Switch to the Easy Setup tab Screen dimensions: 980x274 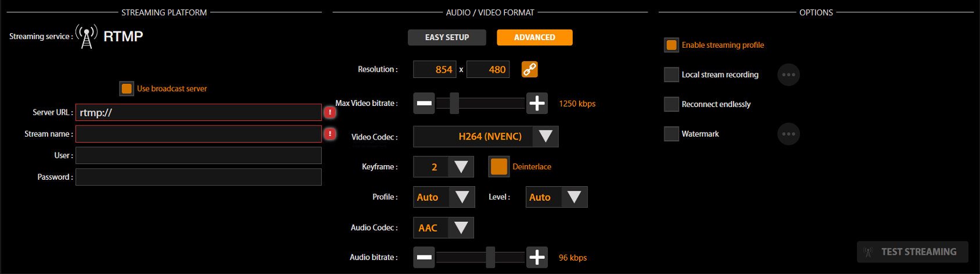(x=447, y=37)
